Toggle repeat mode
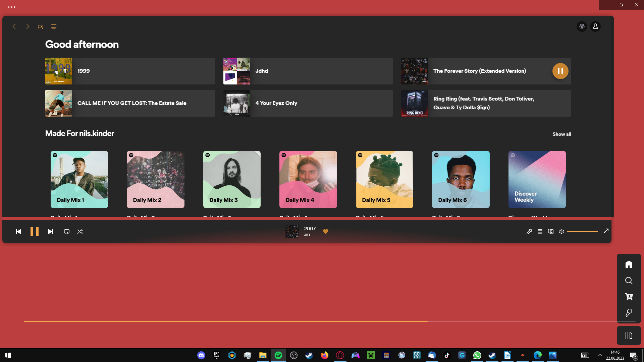The height and width of the screenshot is (362, 644). [66, 232]
